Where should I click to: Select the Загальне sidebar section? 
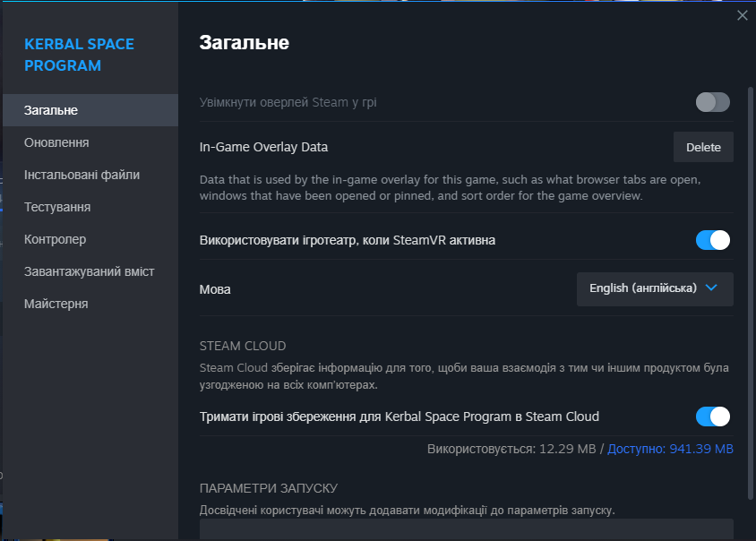click(51, 110)
